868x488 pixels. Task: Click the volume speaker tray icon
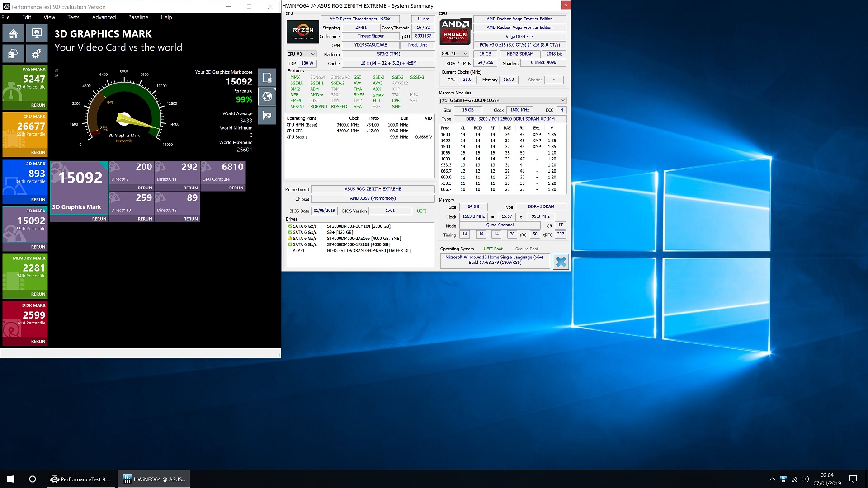[805, 479]
